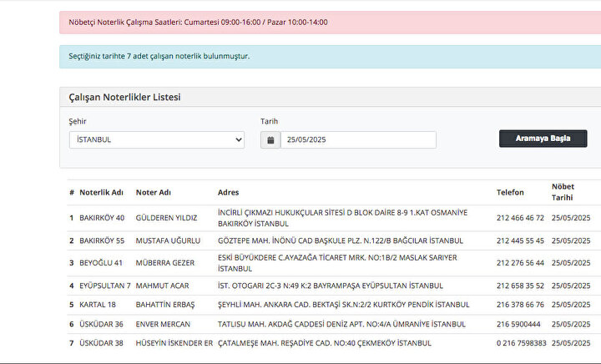
Task: Click the Nöbet Tarihi column header
Action: point(563,192)
